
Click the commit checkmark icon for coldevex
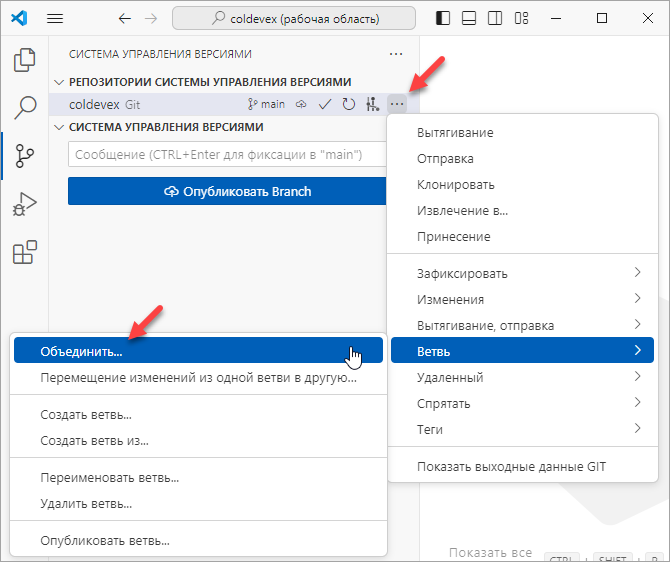(325, 104)
